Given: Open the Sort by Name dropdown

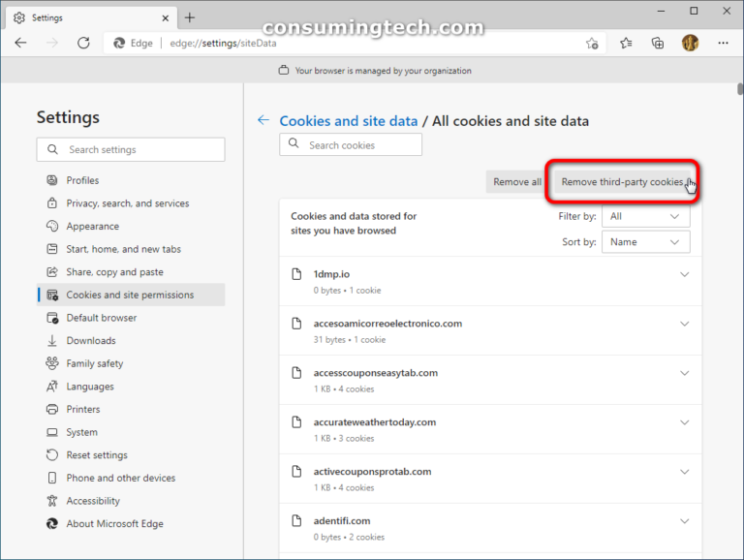Looking at the screenshot, I should 646,242.
